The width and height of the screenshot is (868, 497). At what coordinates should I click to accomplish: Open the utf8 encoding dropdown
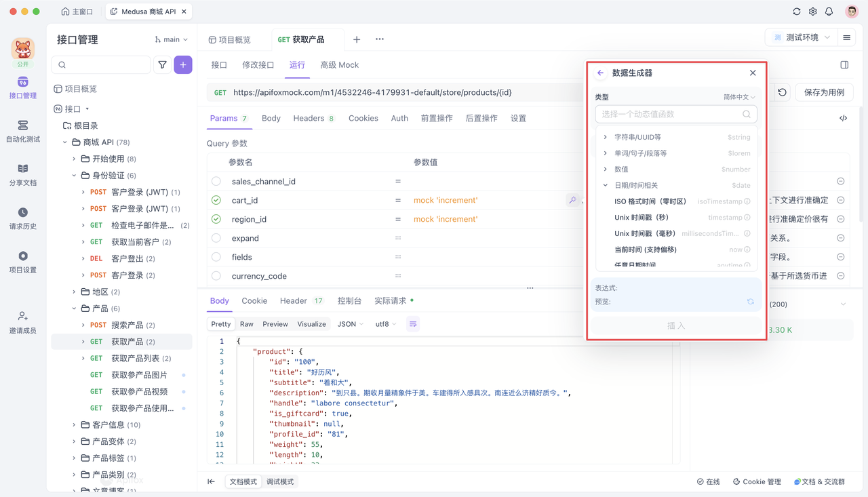point(386,324)
